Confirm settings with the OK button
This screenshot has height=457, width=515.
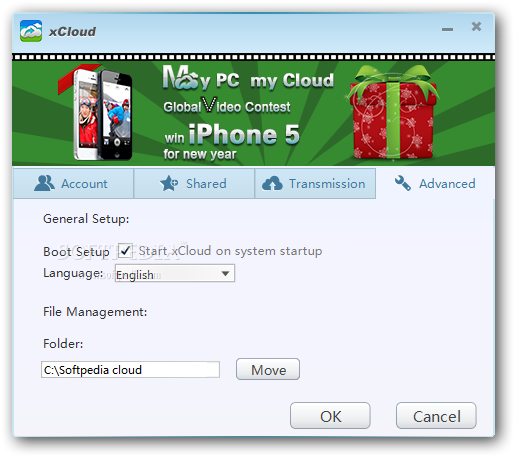click(330, 416)
